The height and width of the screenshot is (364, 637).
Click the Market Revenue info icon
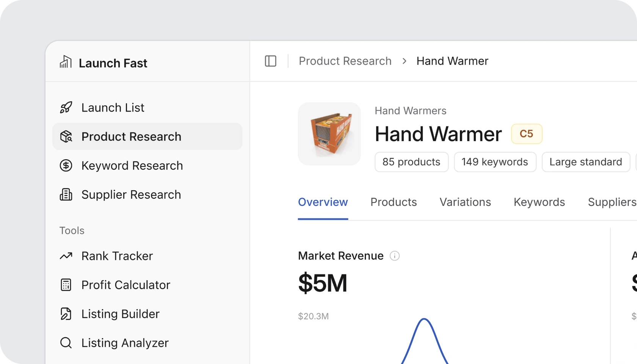point(395,256)
